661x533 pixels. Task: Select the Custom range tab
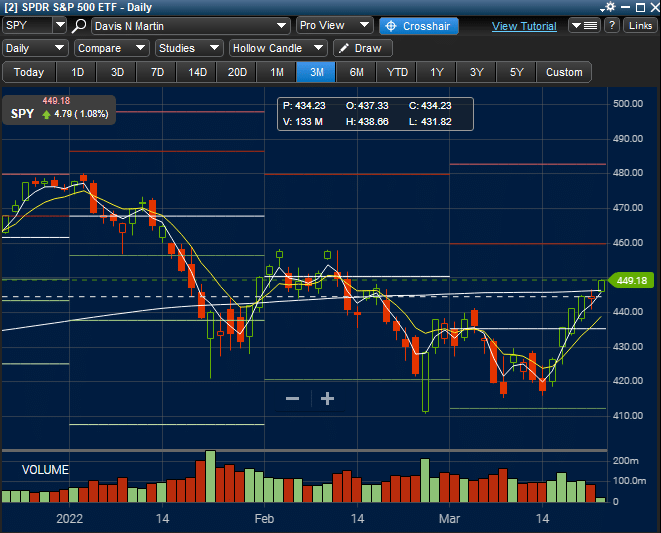(x=564, y=72)
